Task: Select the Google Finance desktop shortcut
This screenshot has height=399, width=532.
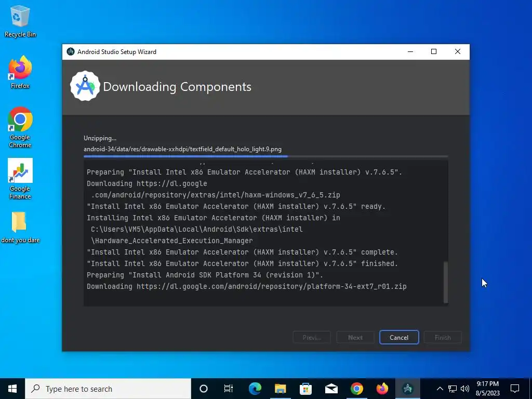Action: [20, 179]
